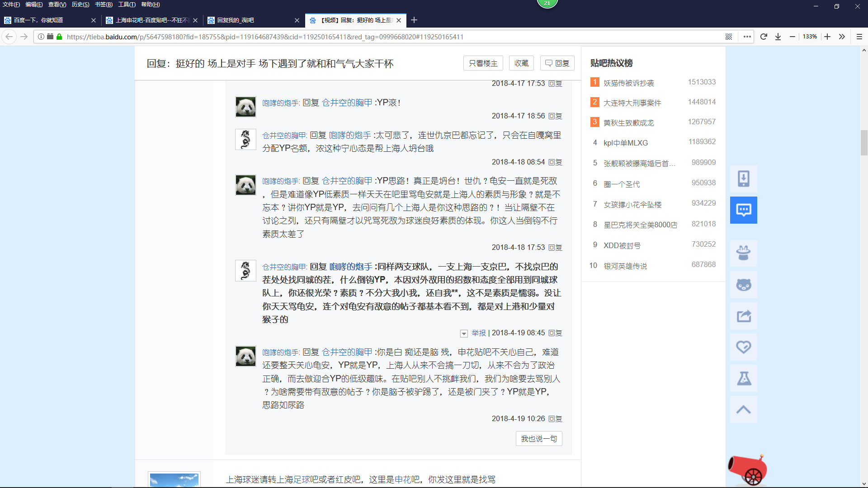
Task: Click the back-to-top arrow sidebar icon
Action: click(x=744, y=409)
